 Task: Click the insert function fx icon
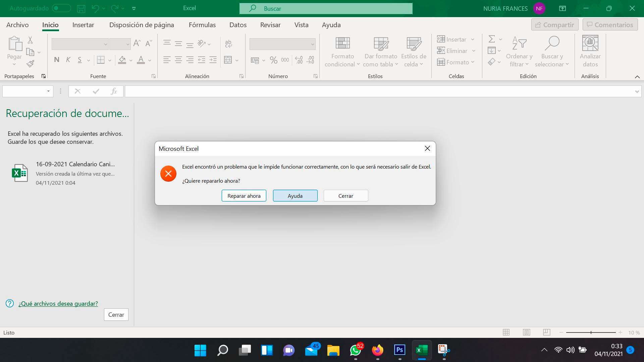114,91
